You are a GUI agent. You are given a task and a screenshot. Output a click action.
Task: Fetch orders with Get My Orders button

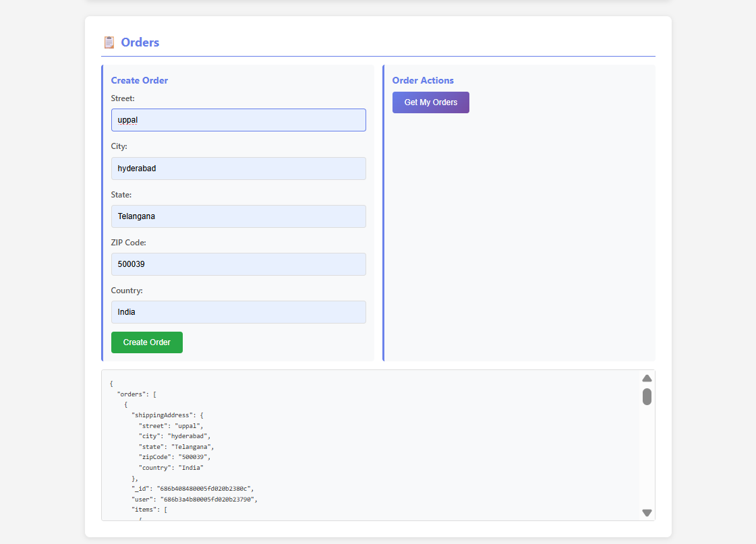(x=430, y=102)
